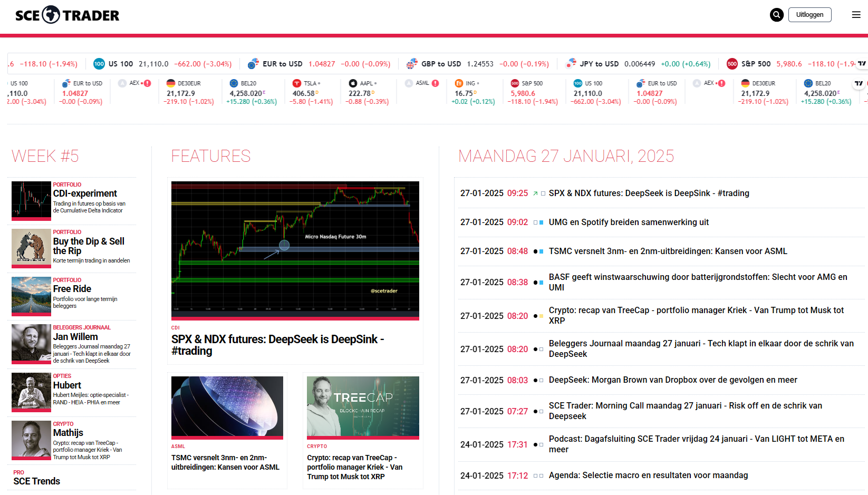
Task: Click blue marker on BASF row
Action: [541, 283]
